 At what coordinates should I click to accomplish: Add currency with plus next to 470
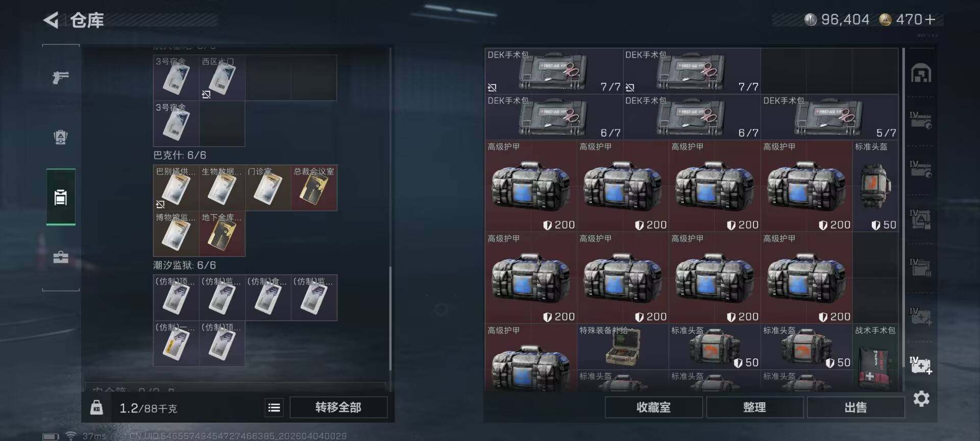930,19
